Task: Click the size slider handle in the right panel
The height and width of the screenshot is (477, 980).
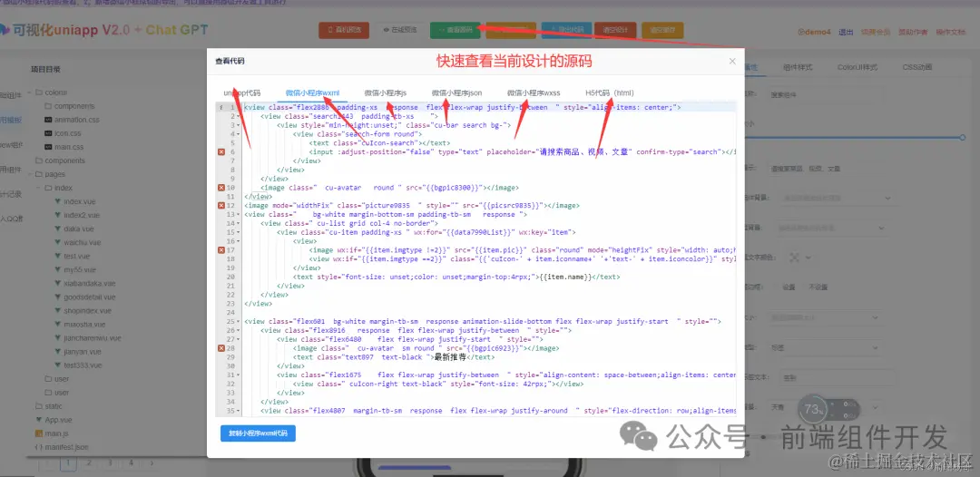Action: 963,138
